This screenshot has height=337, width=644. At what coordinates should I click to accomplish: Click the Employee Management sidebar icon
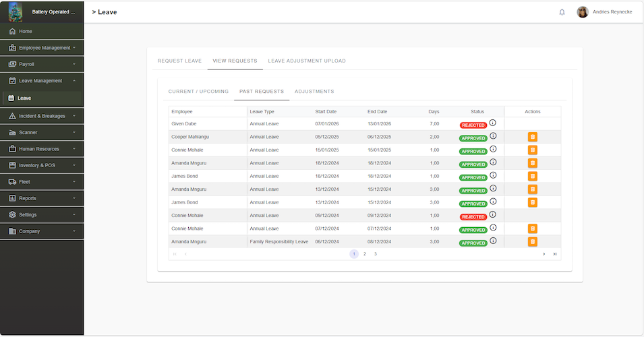pos(12,48)
